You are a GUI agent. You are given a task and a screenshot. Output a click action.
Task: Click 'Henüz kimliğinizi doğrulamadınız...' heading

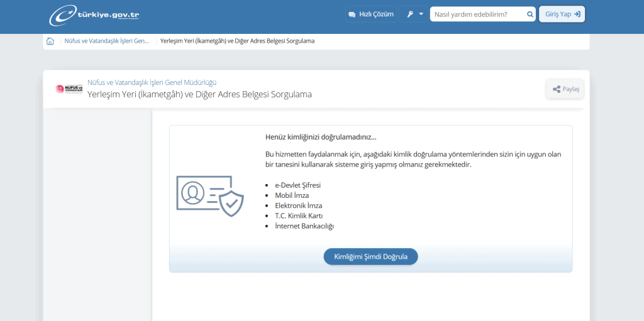click(x=321, y=137)
